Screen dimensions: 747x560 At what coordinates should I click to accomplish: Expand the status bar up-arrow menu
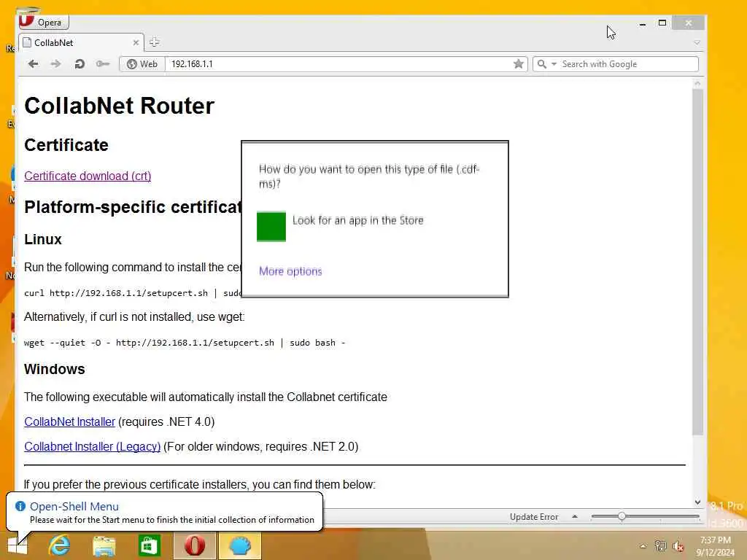(x=575, y=517)
